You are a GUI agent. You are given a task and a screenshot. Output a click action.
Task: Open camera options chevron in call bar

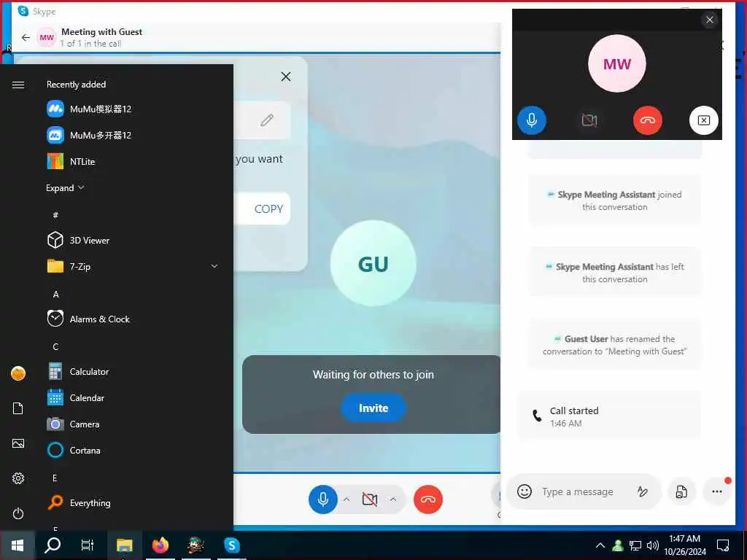point(393,499)
